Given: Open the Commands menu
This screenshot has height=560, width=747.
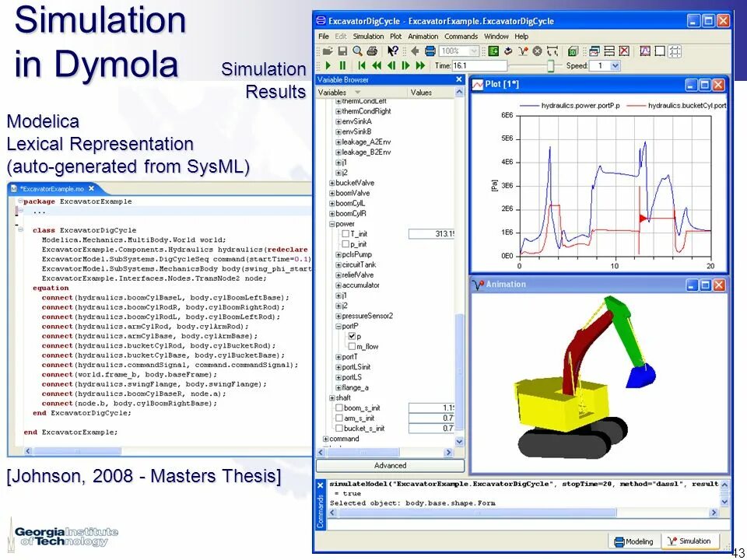Looking at the screenshot, I should coord(461,37).
